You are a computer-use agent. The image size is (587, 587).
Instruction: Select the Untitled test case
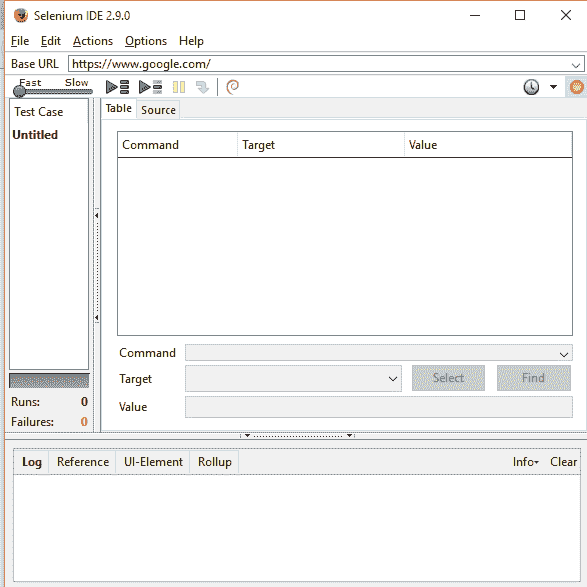click(x=35, y=135)
